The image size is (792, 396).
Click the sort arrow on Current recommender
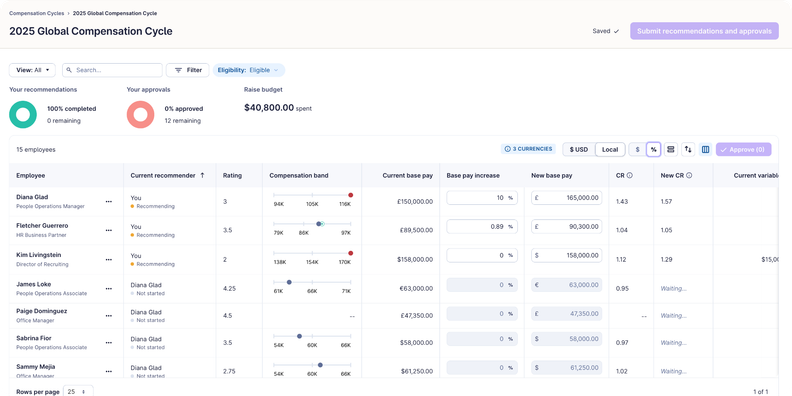[203, 175]
